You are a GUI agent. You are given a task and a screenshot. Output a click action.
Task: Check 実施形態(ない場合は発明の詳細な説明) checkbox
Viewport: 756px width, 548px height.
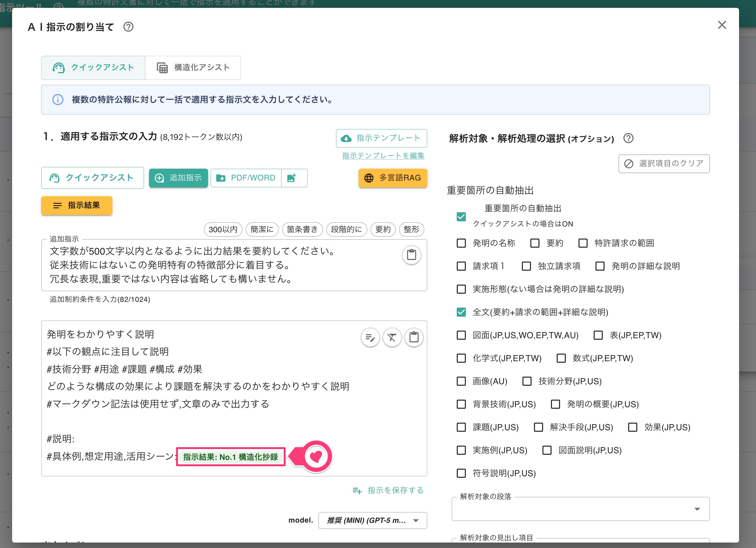[461, 289]
